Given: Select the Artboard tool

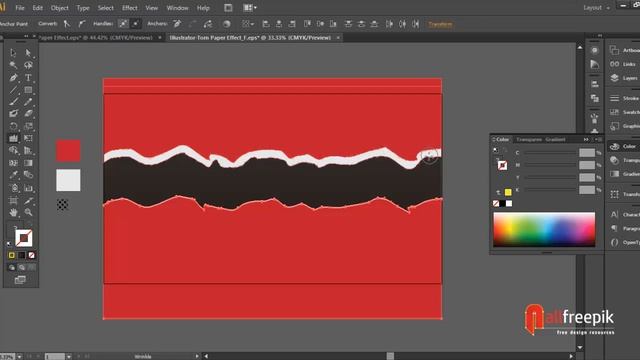Looking at the screenshot, I should 13,200.
